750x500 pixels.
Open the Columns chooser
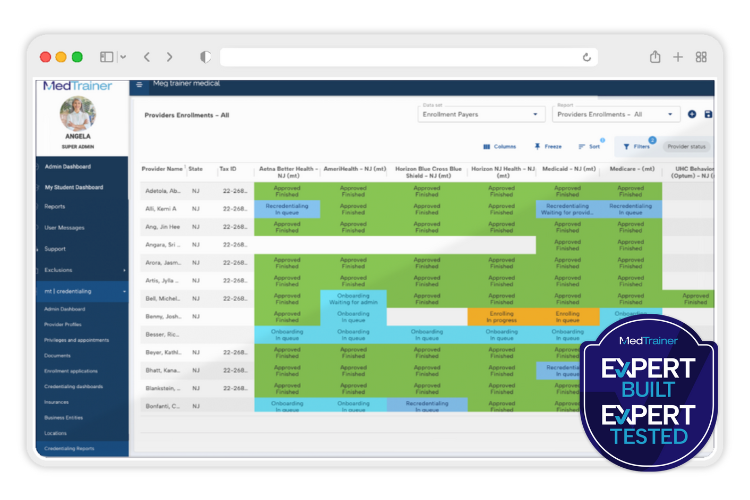click(x=499, y=146)
